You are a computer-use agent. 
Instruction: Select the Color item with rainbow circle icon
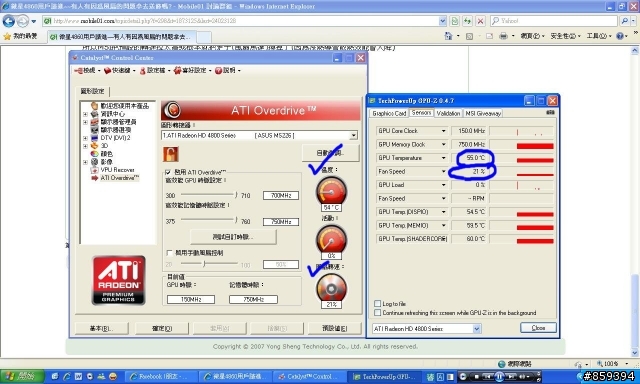(x=107, y=154)
